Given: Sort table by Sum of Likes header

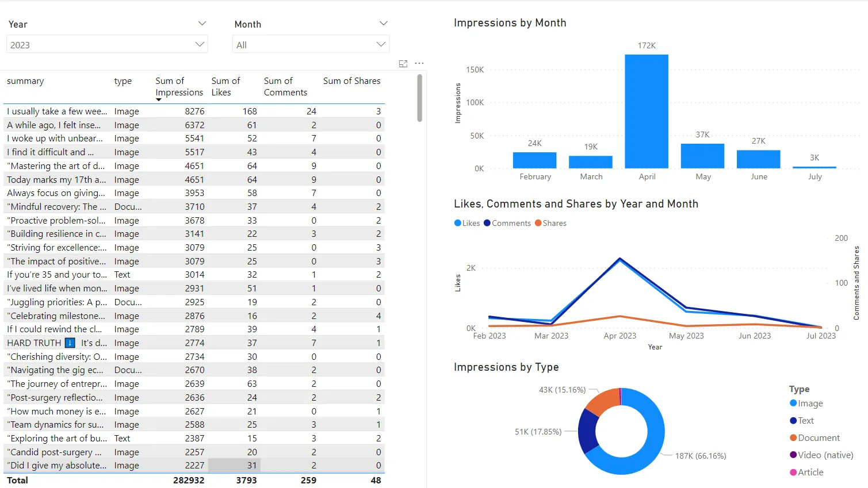Looking at the screenshot, I should 225,87.
